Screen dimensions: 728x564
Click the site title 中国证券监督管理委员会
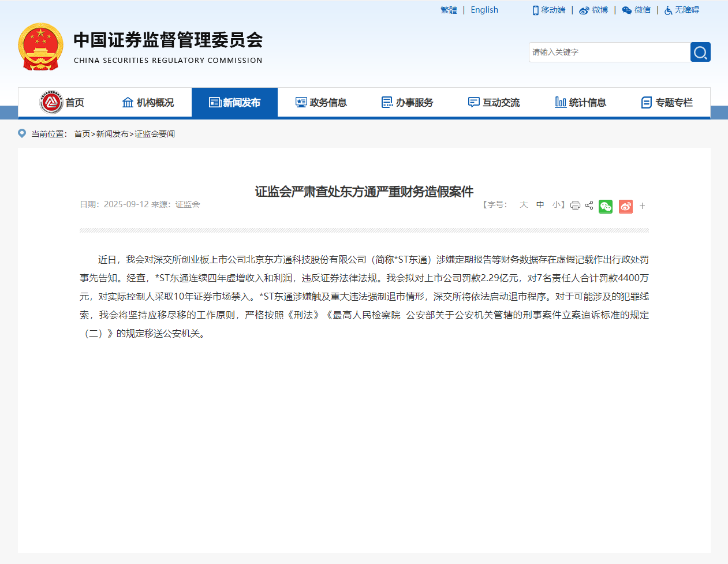pyautogui.click(x=168, y=40)
